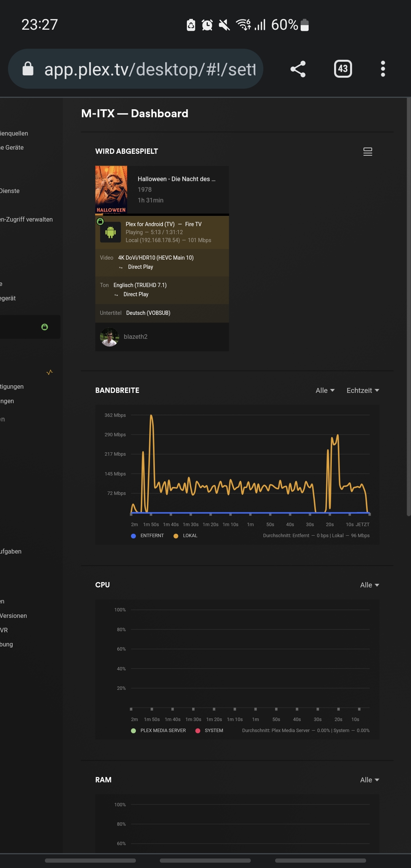
Task: Click the 1978 year text
Action: (145, 190)
